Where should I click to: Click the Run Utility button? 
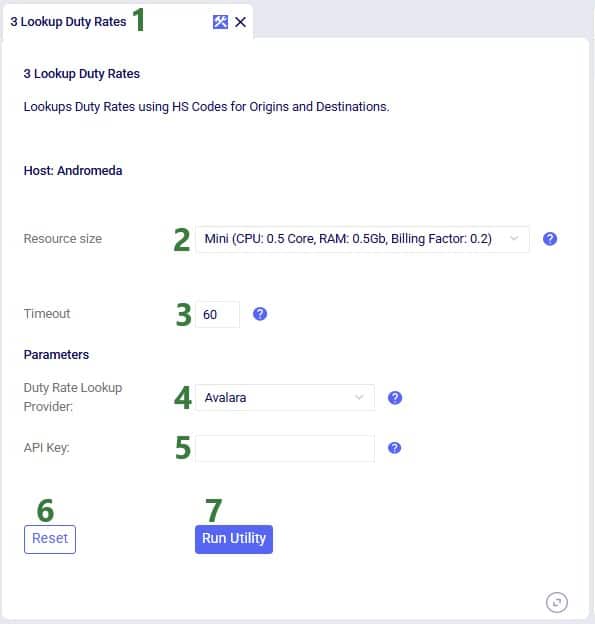tap(234, 539)
